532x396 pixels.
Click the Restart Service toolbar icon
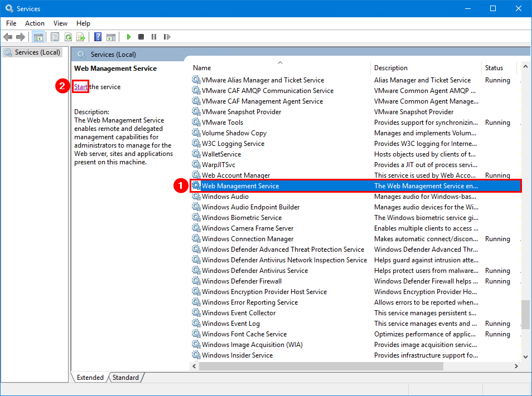pyautogui.click(x=167, y=37)
